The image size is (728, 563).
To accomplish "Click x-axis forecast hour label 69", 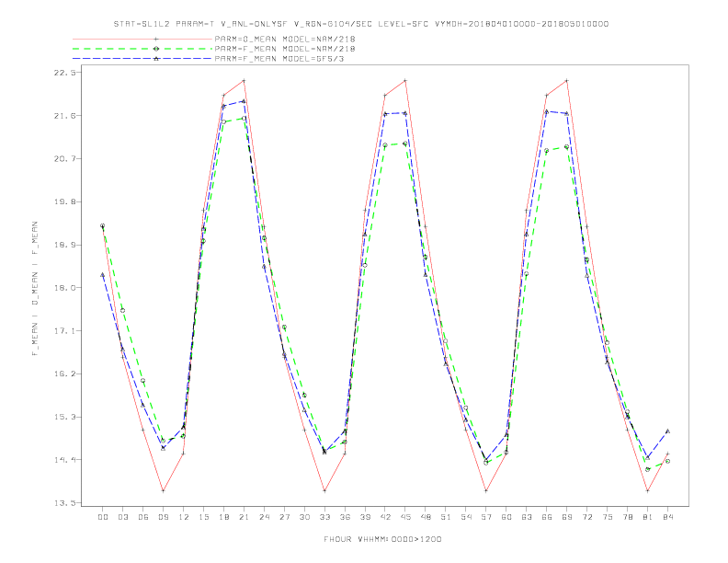I will coord(567,517).
